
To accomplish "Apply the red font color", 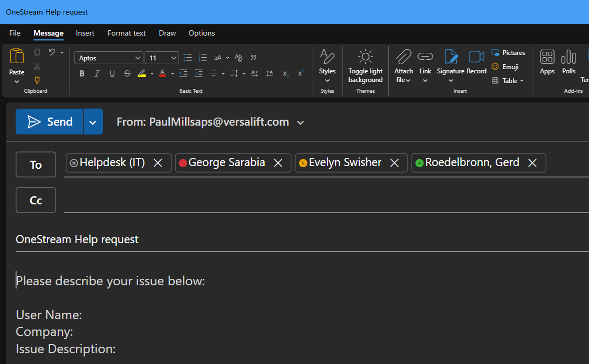I will pos(162,73).
